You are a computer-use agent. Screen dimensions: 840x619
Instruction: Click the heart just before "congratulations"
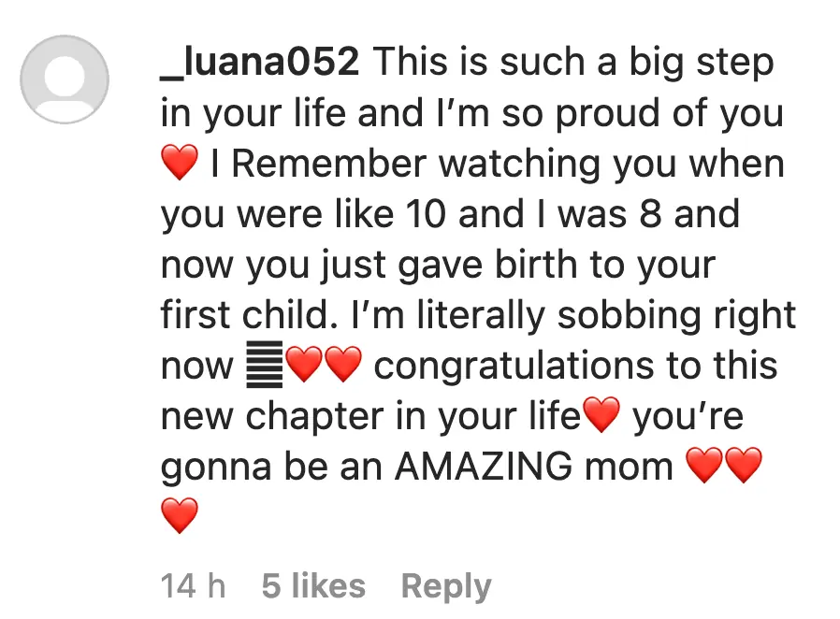pos(342,366)
